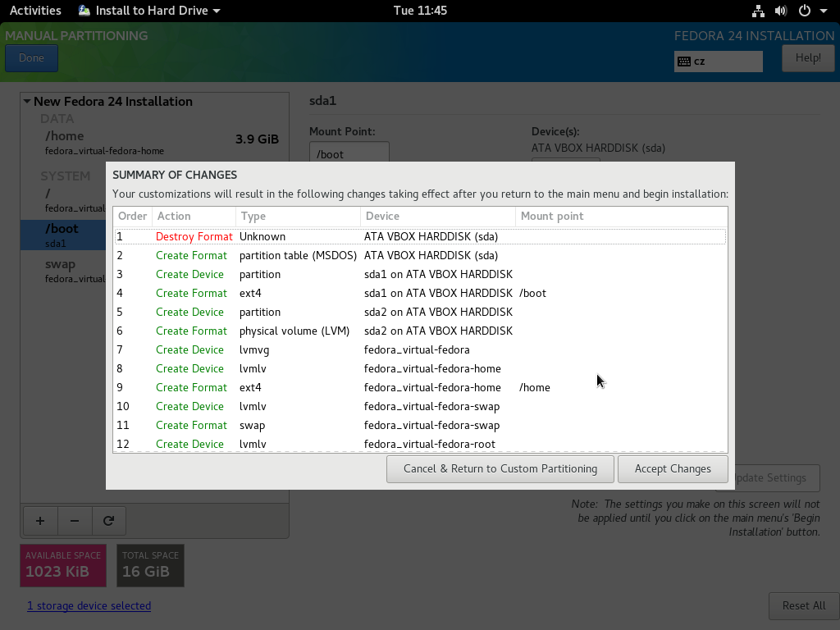
Task: Click the Type column header
Action: tap(298, 216)
